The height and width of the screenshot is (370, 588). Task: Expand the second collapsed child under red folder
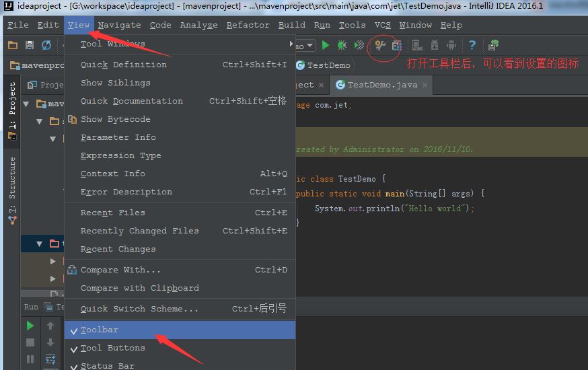[x=53, y=279]
